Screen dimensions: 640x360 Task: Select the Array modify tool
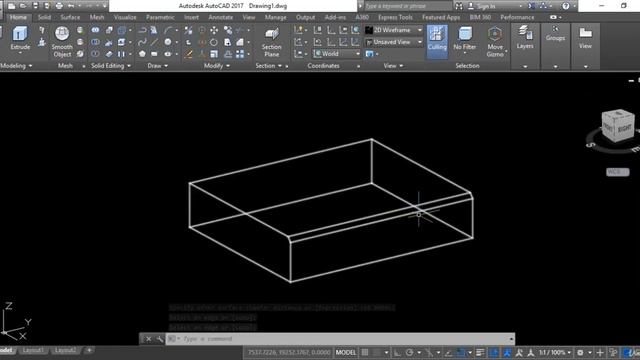[240, 53]
